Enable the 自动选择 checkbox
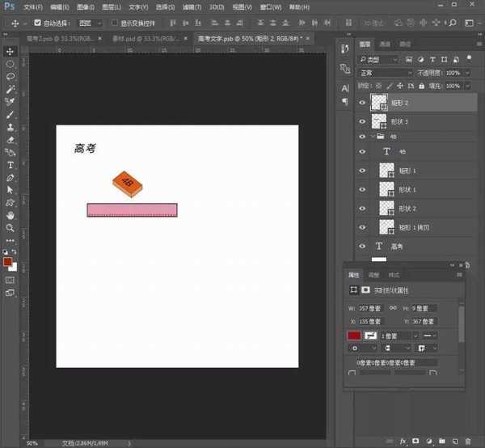This screenshot has width=485, height=448. coord(37,23)
